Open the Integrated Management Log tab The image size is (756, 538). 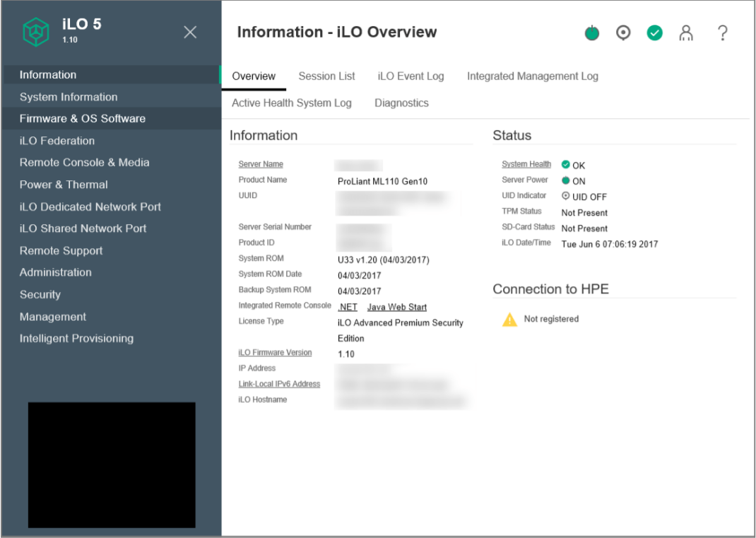532,76
